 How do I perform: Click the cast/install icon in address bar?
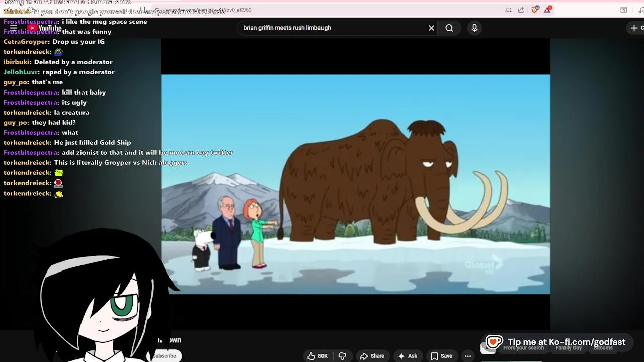coord(508,10)
